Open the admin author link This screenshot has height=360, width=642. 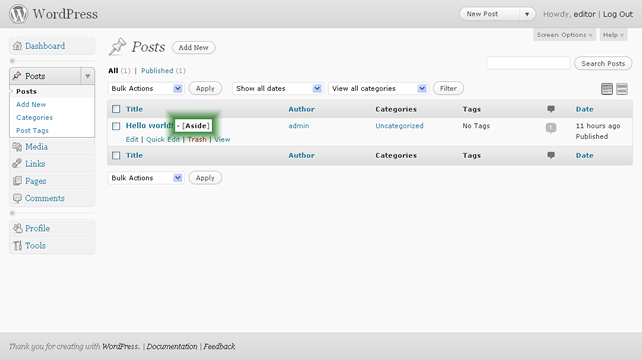pos(299,126)
